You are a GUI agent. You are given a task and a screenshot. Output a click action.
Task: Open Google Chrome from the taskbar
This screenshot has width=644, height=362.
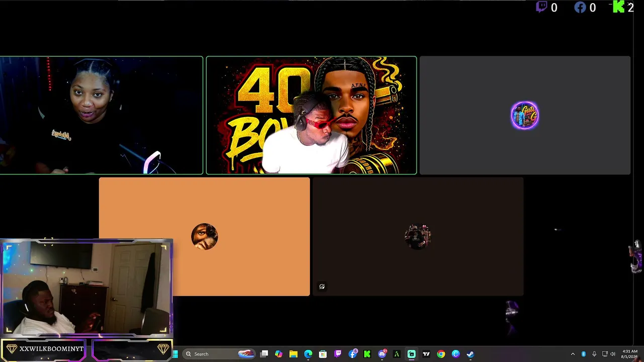click(x=441, y=354)
